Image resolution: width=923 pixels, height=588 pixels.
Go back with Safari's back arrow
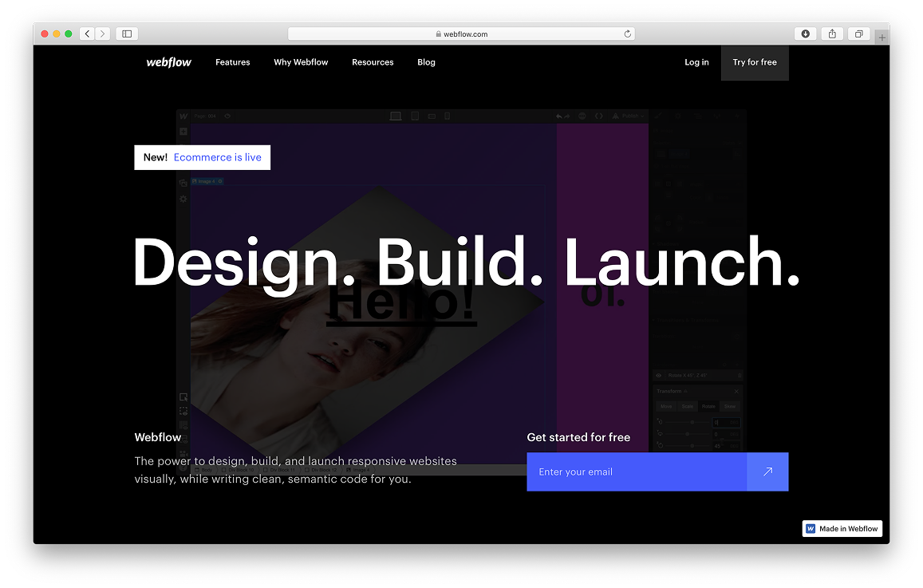(87, 34)
